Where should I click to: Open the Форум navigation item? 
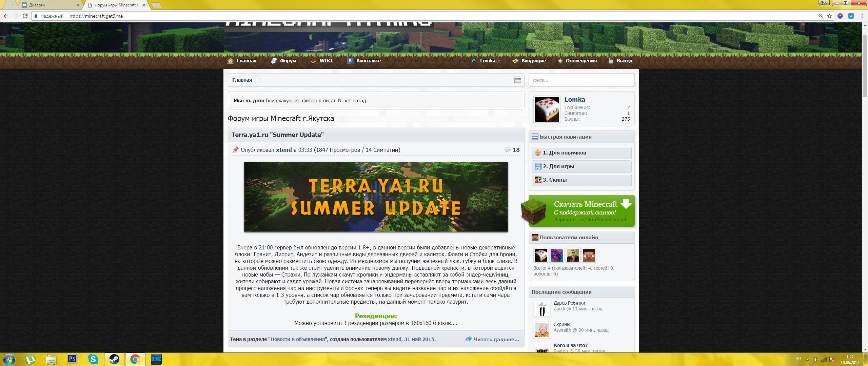283,61
